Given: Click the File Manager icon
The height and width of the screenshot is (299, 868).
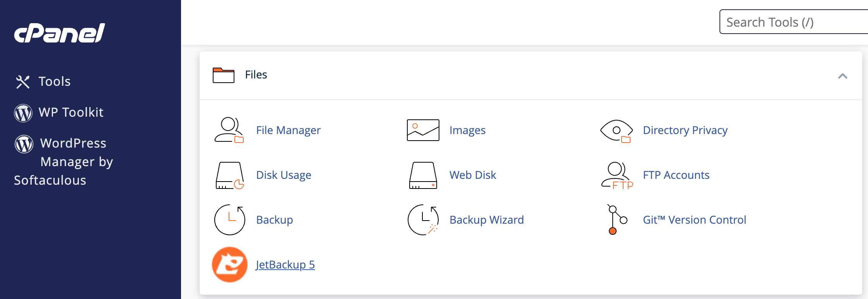Looking at the screenshot, I should coord(229,130).
